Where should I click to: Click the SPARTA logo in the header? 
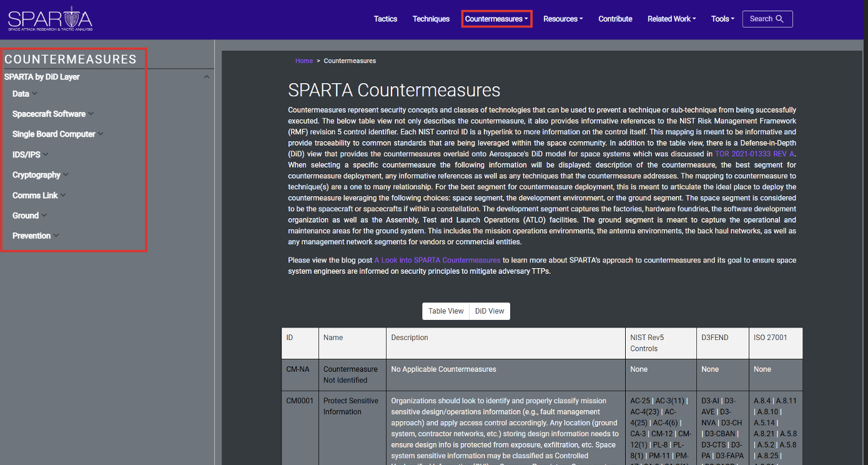(50, 18)
